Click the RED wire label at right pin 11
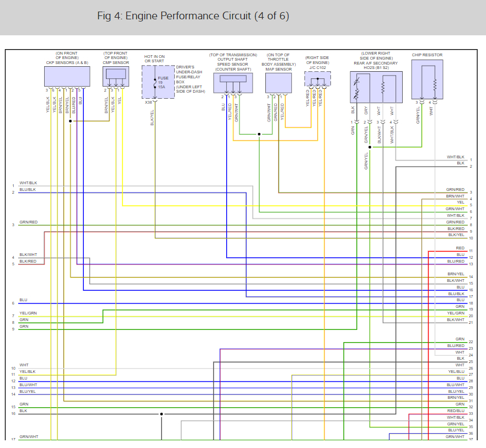The width and height of the screenshot is (486, 448). [460, 248]
